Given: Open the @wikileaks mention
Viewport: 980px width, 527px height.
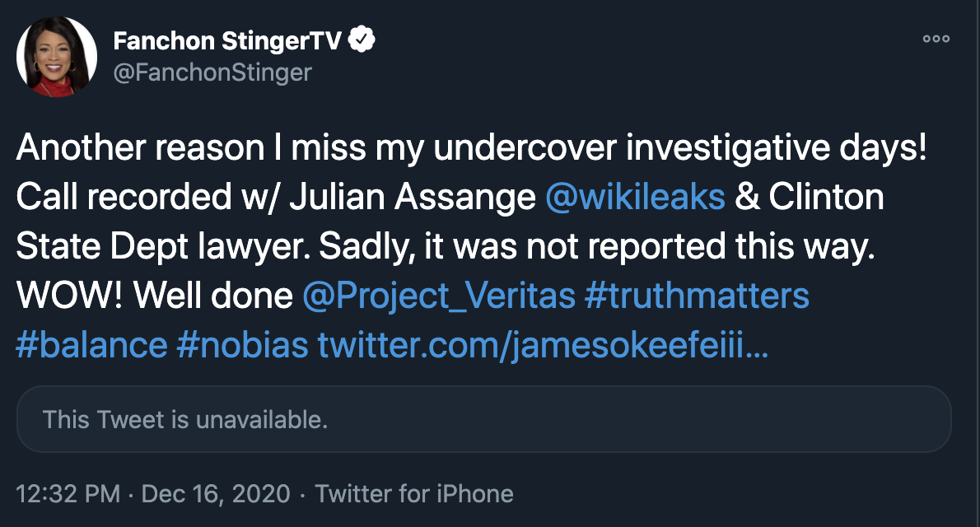Looking at the screenshot, I should [x=635, y=198].
